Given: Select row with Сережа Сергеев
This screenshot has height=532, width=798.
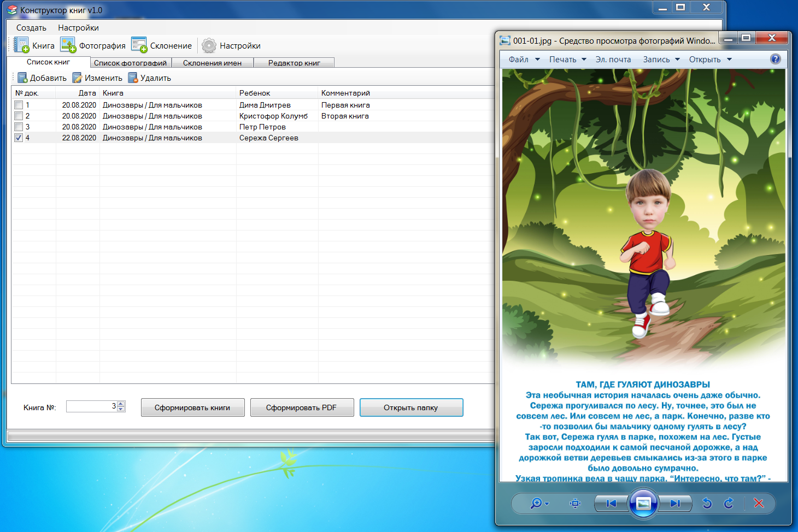Looking at the screenshot, I should (x=253, y=138).
